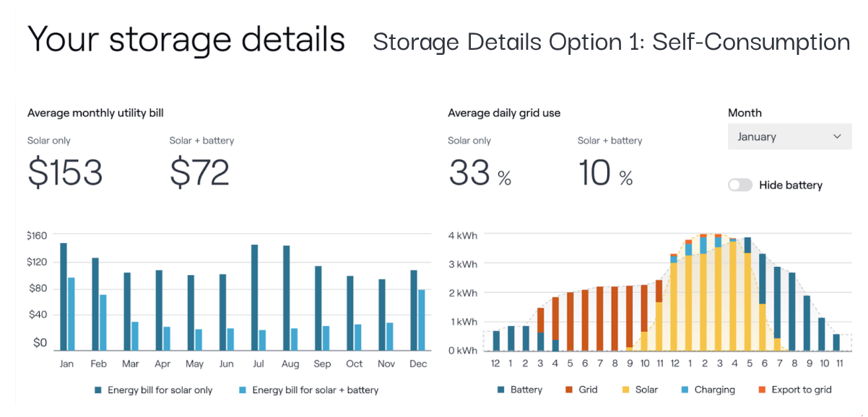Screen dimensions: 868x417
Task: Click the chevron arrow in Month selector
Action: click(x=837, y=136)
